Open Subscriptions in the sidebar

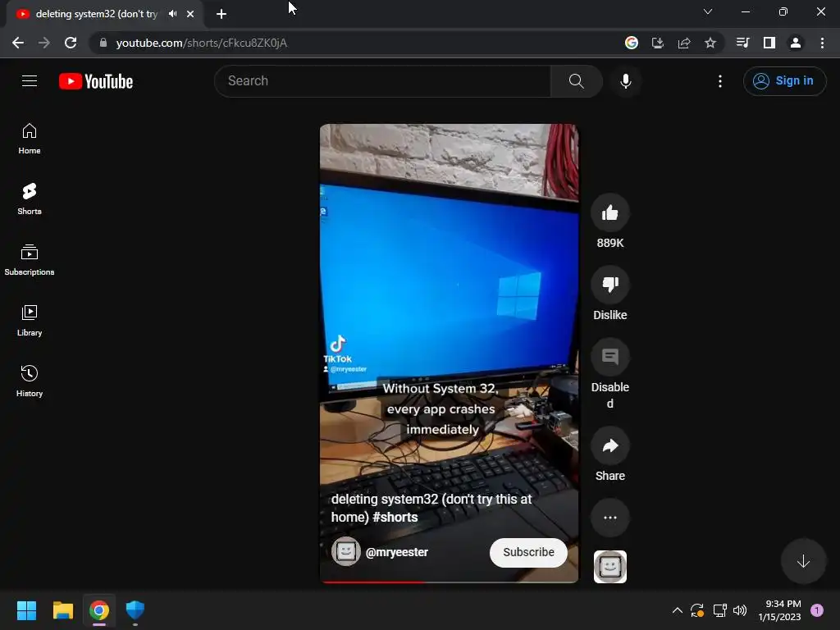(30, 260)
